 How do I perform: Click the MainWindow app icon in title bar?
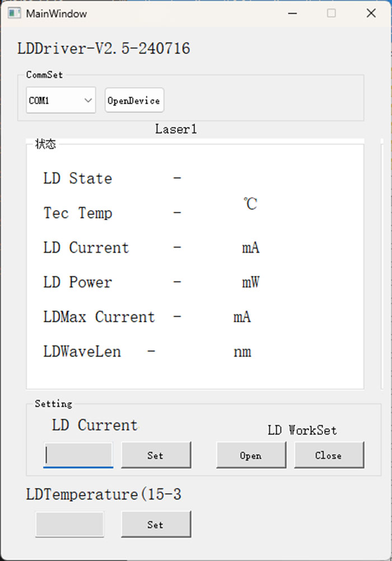click(14, 13)
